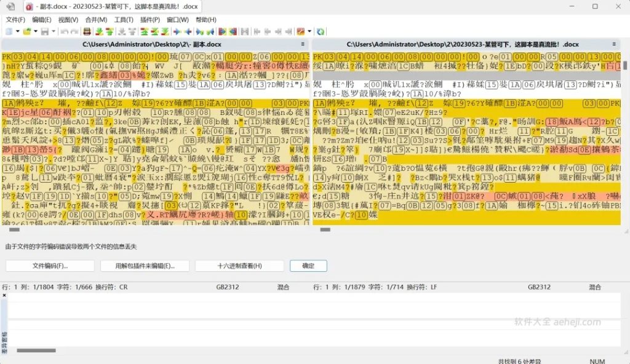
Task: Save the merged result file
Action: (45, 31)
